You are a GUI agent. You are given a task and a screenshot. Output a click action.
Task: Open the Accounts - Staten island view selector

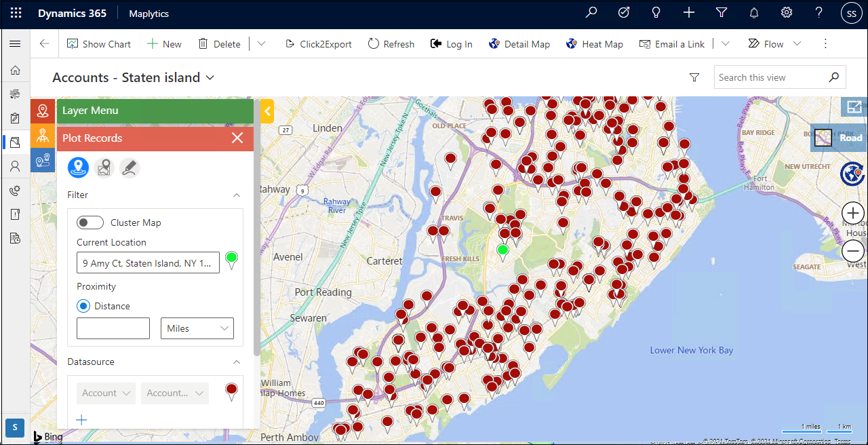[134, 77]
